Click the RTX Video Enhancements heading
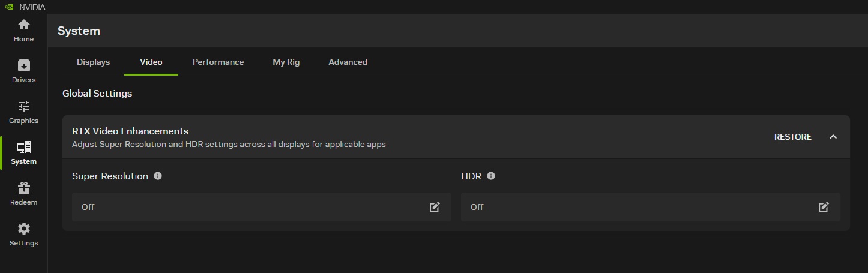Viewport: 868px width, 273px height. [x=130, y=131]
